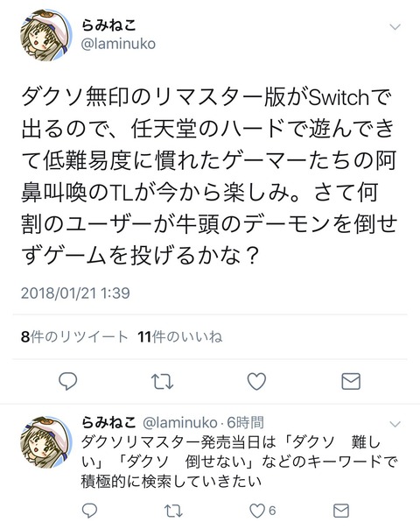Like the second tweet showing 6 likes

pos(262,511)
